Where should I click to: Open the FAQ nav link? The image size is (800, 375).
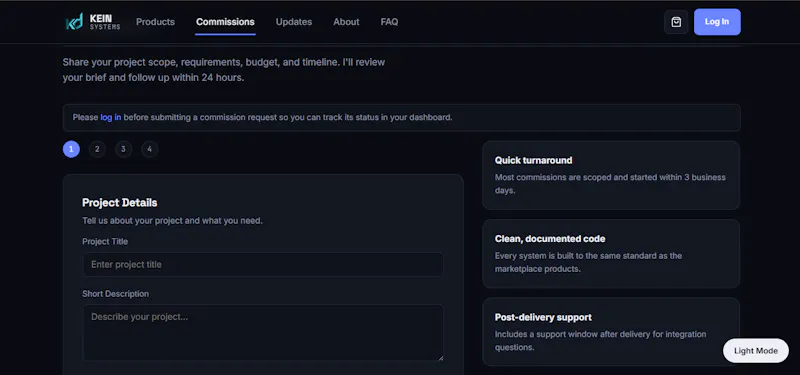click(x=389, y=22)
